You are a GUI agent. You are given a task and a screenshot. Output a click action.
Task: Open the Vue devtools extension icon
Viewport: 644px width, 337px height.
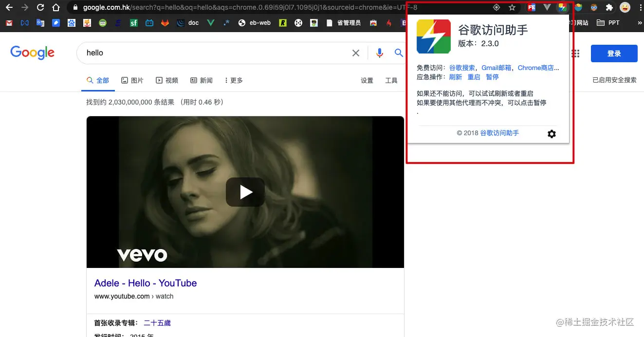pyautogui.click(x=547, y=7)
